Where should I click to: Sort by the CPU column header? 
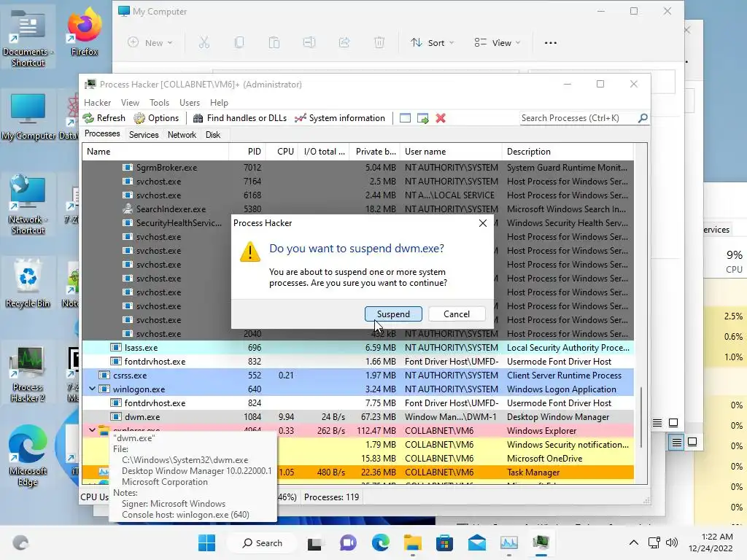tap(282, 152)
